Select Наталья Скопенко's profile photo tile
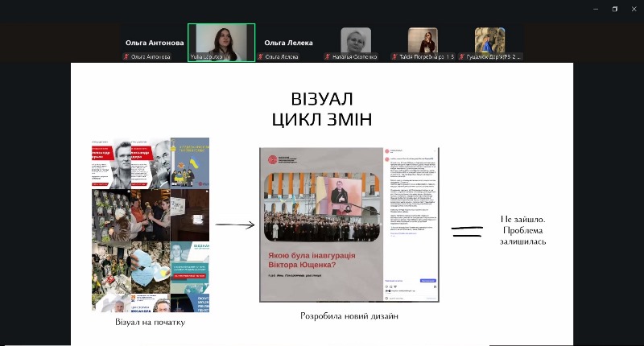Viewport: 644px width, 346px height. coord(356,43)
